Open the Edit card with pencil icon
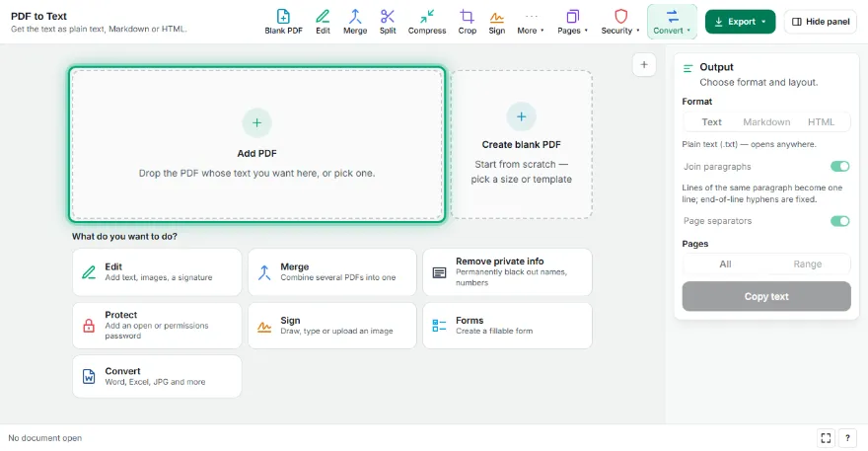The height and width of the screenshot is (451, 868). tap(157, 272)
